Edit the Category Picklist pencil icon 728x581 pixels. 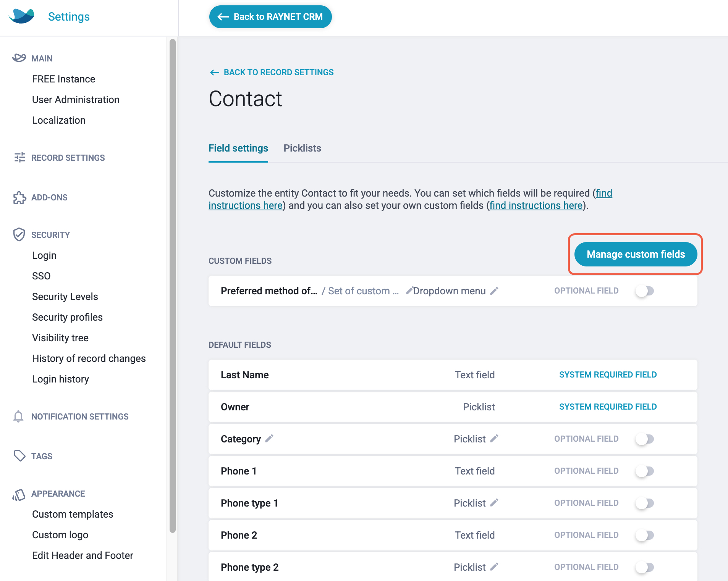tap(494, 438)
